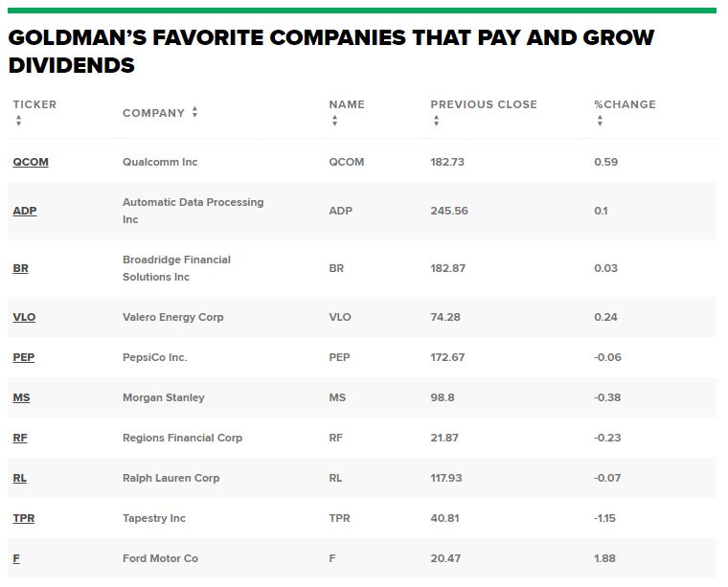Click the RF ticker link
This screenshot has width=728, height=587.
coord(20,438)
